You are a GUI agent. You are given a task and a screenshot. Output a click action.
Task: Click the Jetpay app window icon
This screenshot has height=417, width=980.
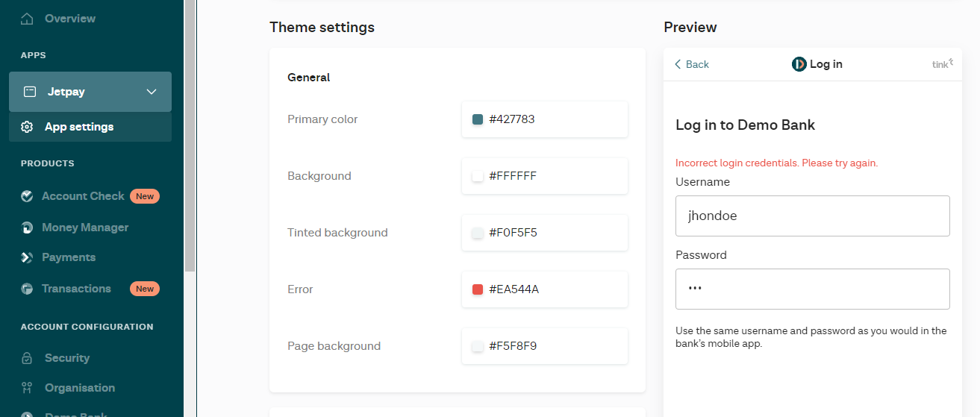[x=30, y=92]
